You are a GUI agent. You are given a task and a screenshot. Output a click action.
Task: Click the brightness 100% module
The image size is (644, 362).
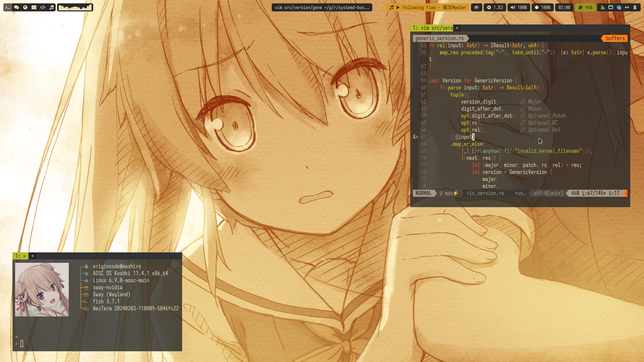[543, 7]
